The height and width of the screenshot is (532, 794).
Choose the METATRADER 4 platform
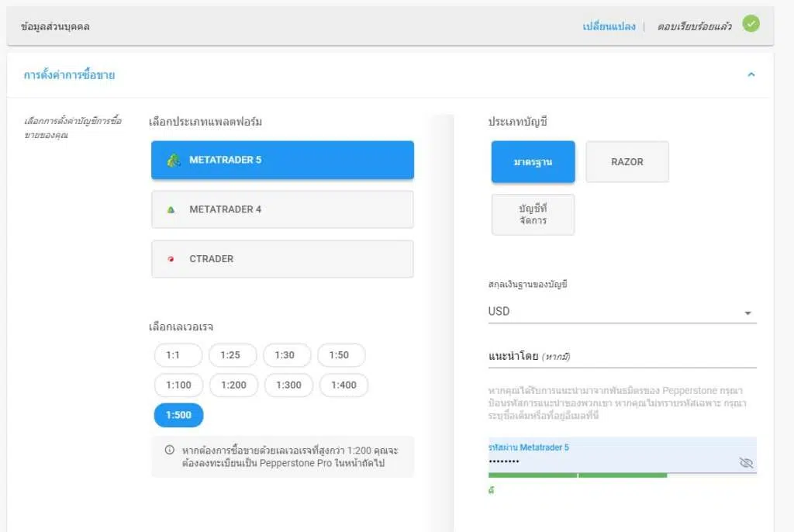pos(282,209)
